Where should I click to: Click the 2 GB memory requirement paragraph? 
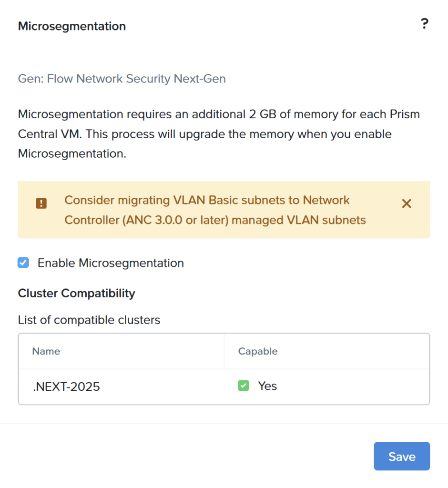click(x=219, y=134)
